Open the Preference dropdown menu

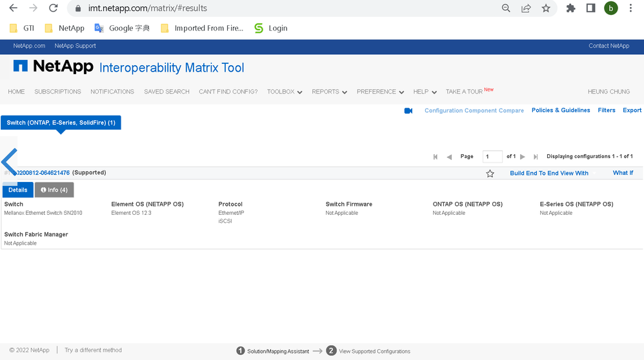(x=380, y=92)
